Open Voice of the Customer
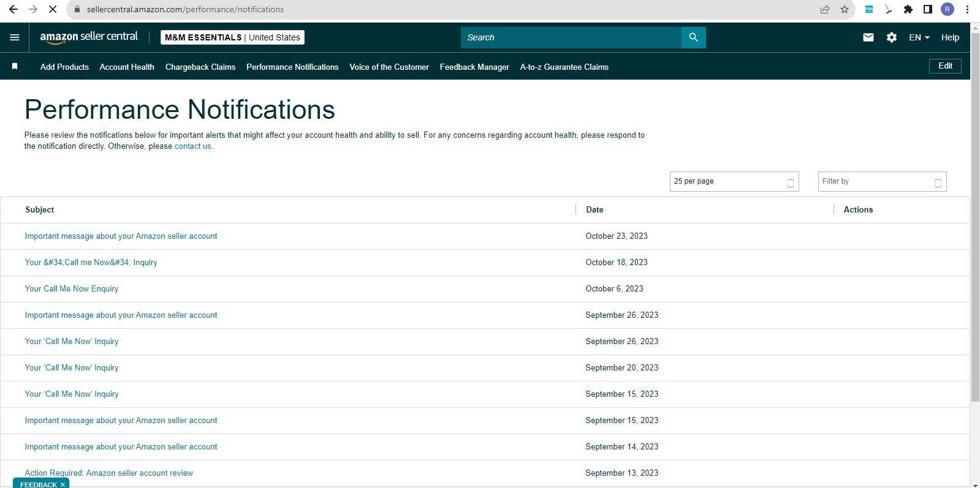980x488 pixels. click(x=389, y=67)
